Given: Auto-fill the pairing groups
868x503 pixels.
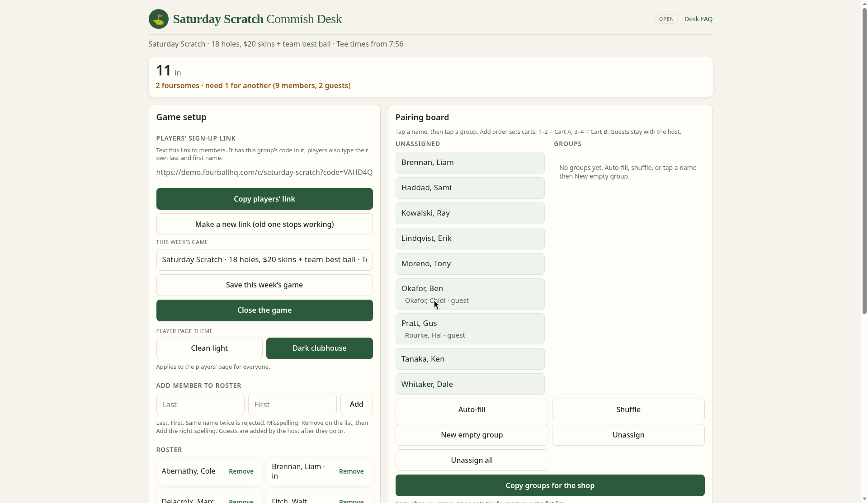Looking at the screenshot, I should (472, 409).
